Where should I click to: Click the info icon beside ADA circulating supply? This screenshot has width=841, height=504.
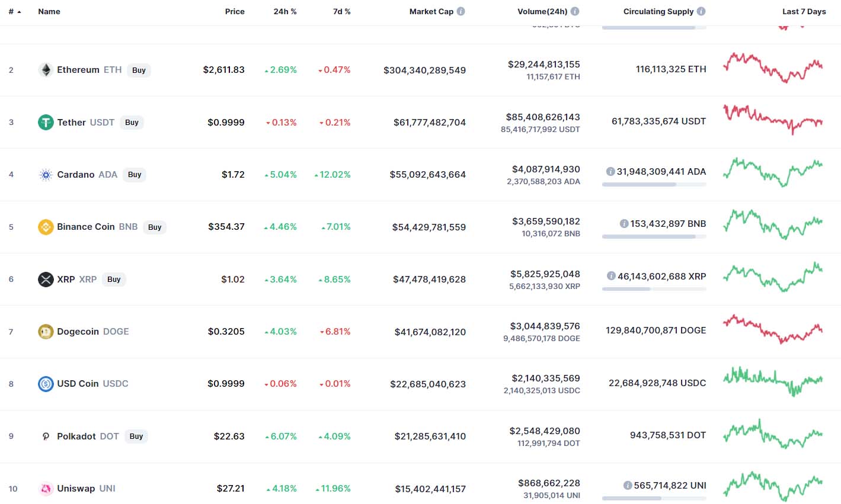(x=610, y=172)
